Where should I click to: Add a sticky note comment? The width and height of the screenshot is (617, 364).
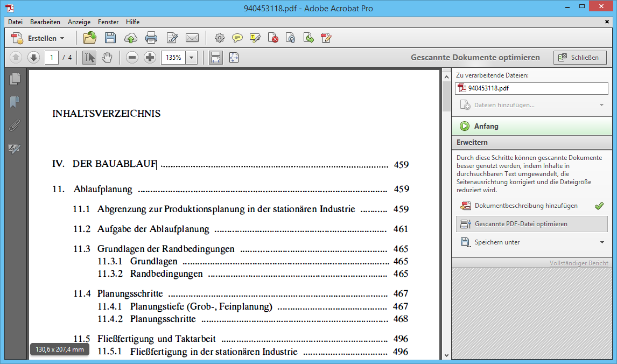[237, 38]
